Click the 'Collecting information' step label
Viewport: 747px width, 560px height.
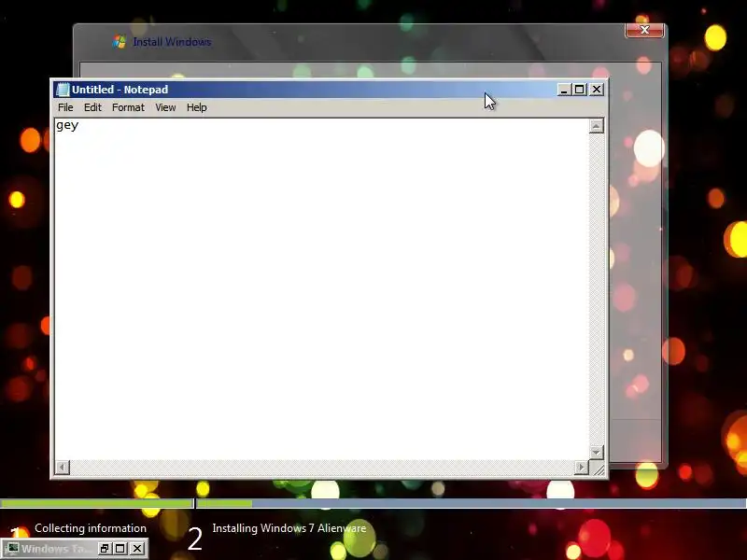(x=91, y=528)
